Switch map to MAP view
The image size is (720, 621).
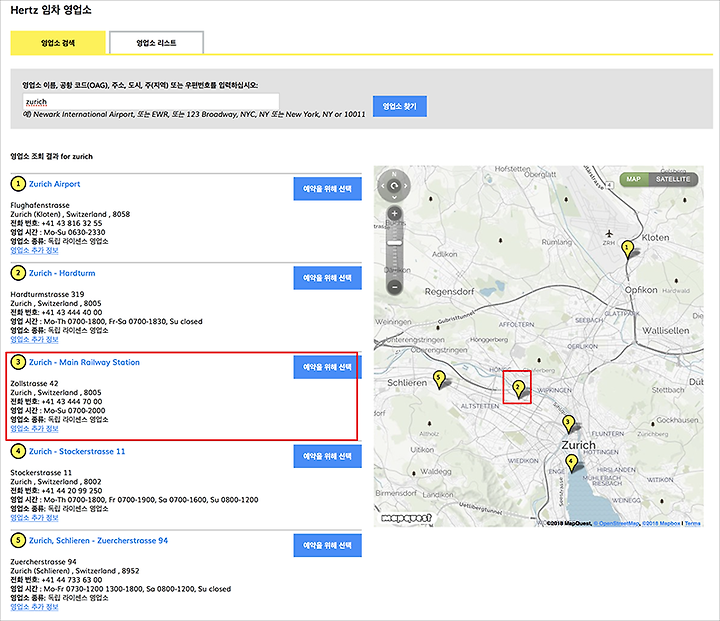tap(634, 179)
